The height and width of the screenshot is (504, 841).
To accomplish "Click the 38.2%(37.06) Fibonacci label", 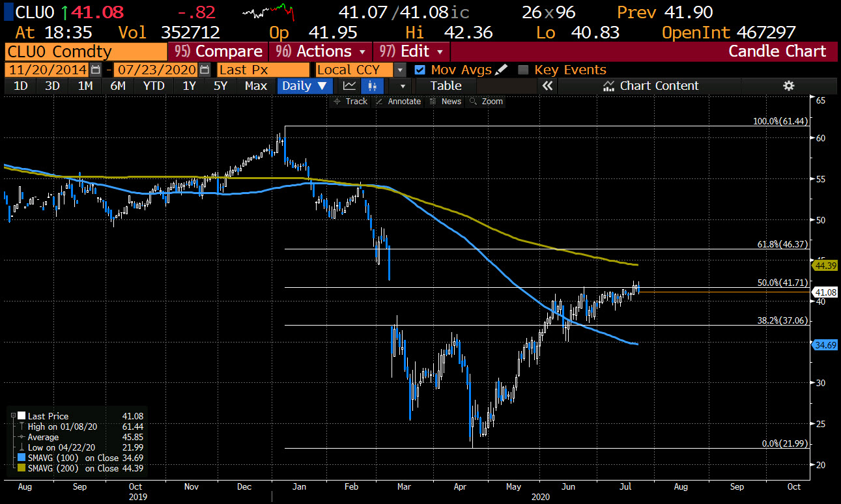I will [x=783, y=320].
